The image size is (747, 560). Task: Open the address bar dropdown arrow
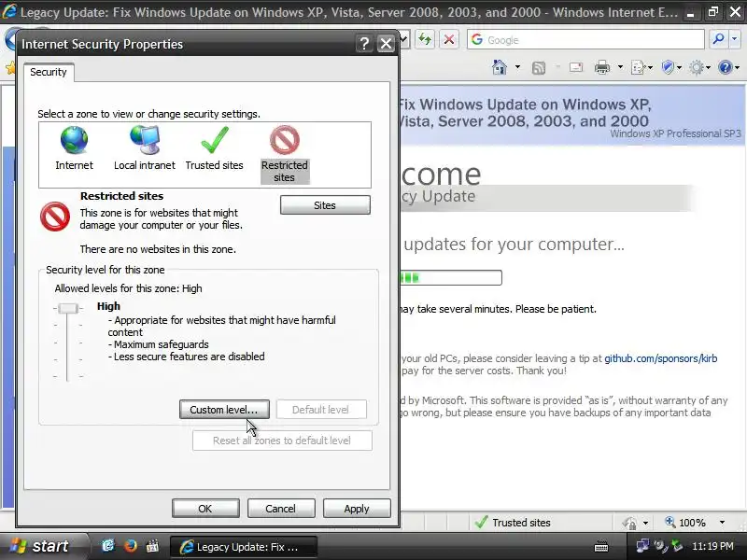click(404, 39)
